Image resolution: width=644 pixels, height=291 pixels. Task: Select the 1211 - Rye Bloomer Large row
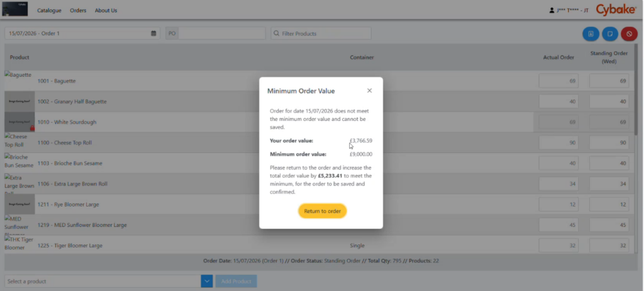tap(319, 204)
